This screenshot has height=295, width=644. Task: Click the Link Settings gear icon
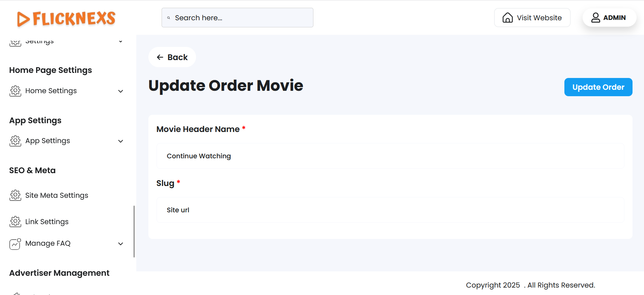16,222
